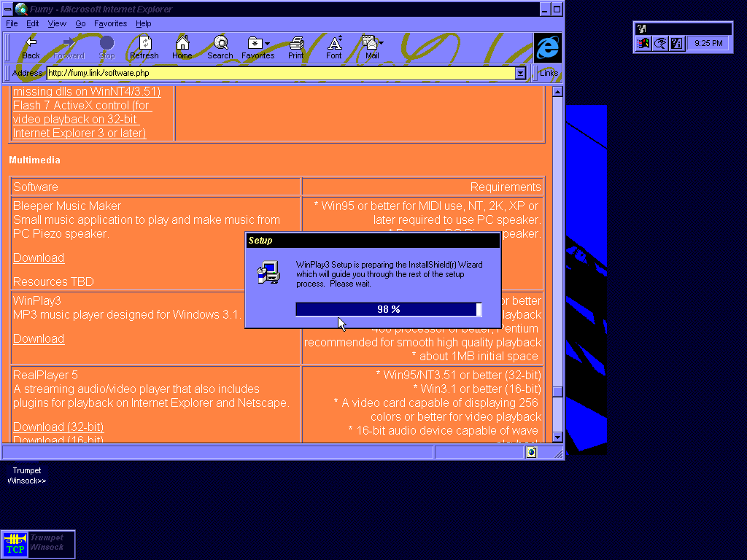This screenshot has height=560, width=747.
Task: Open the Flash 7 ActiveX control link
Action: [x=82, y=119]
